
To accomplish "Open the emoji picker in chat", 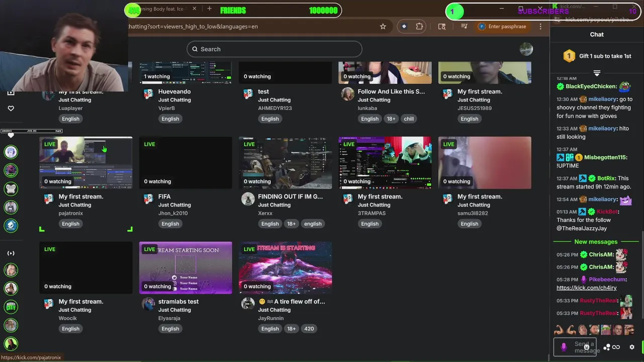I will coord(587,347).
